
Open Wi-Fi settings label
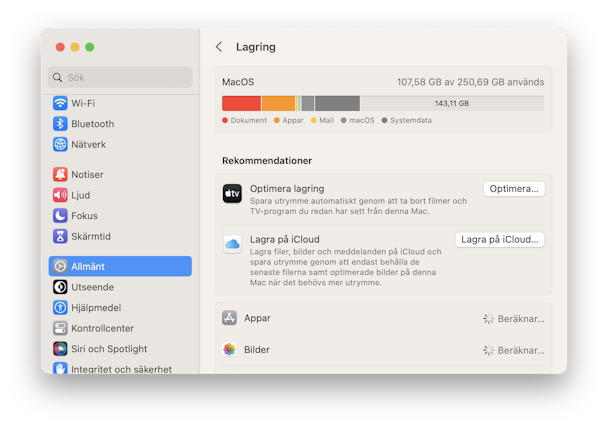pyautogui.click(x=83, y=103)
